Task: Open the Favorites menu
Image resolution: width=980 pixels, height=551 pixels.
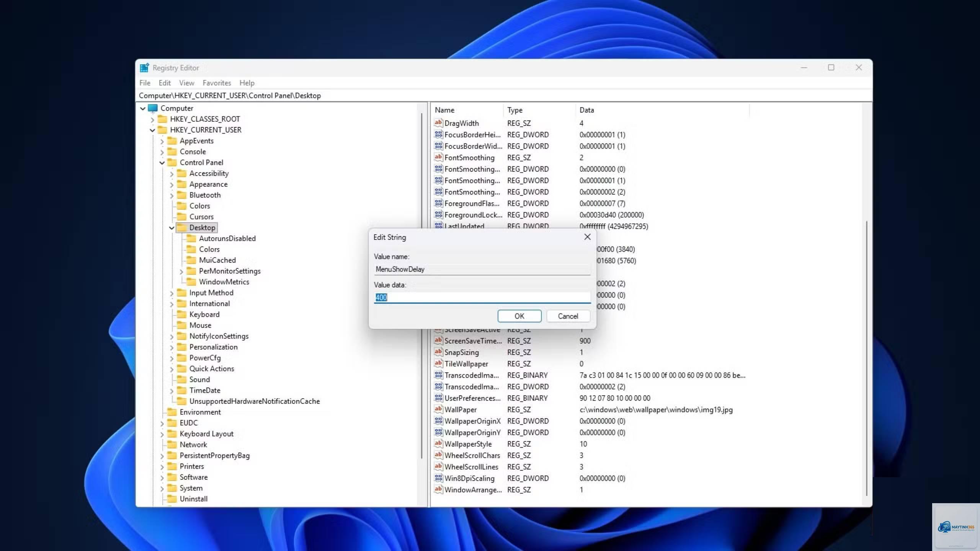Action: coord(217,83)
